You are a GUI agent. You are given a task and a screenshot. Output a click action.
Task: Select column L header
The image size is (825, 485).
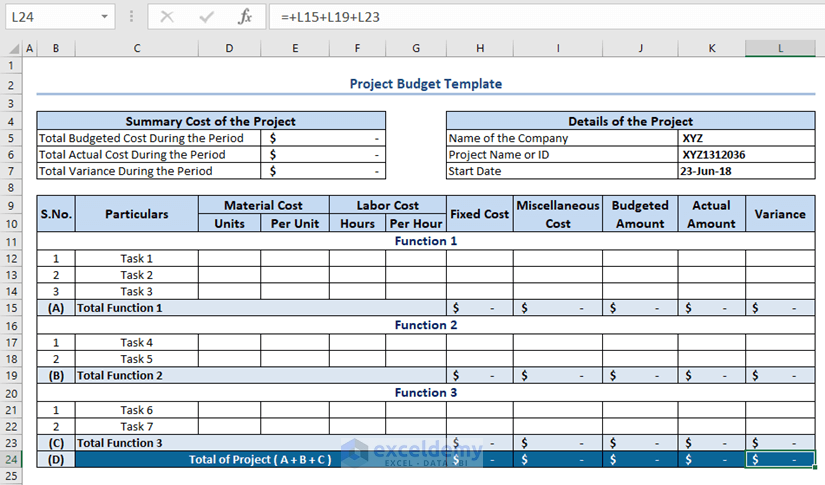(x=780, y=48)
